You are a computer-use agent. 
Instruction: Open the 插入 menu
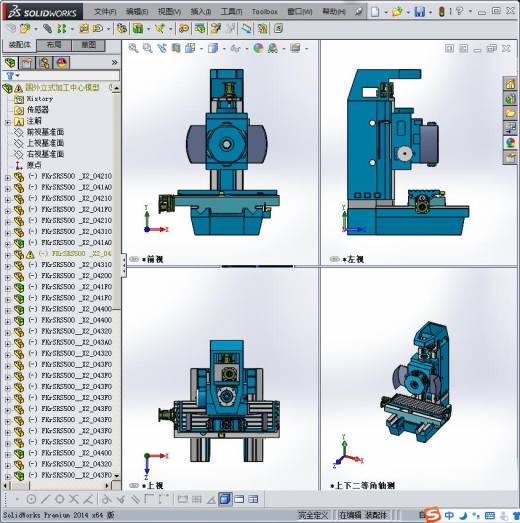tap(201, 12)
